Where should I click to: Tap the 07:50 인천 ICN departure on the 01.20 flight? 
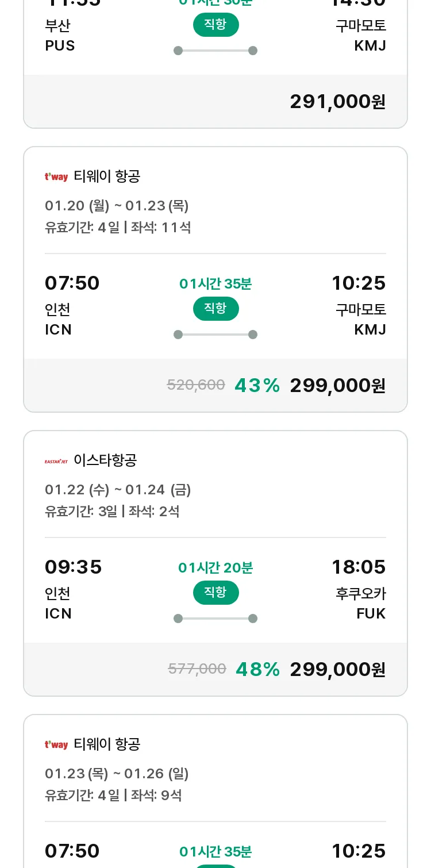tap(72, 305)
